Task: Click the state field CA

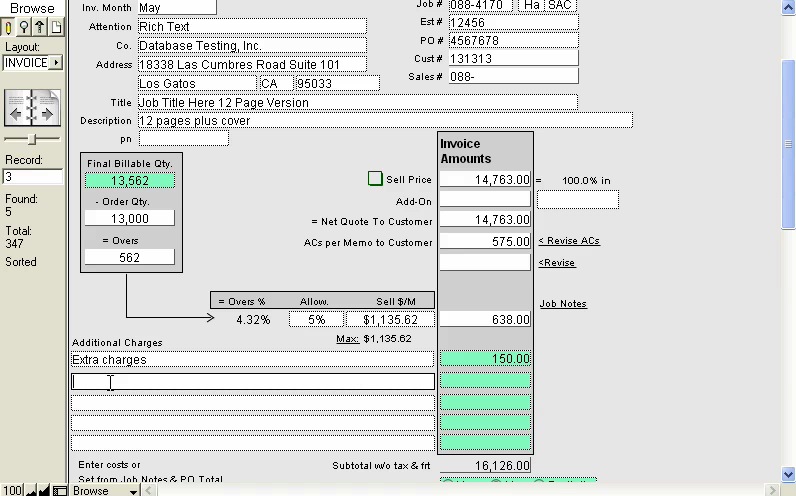Action: (277, 83)
